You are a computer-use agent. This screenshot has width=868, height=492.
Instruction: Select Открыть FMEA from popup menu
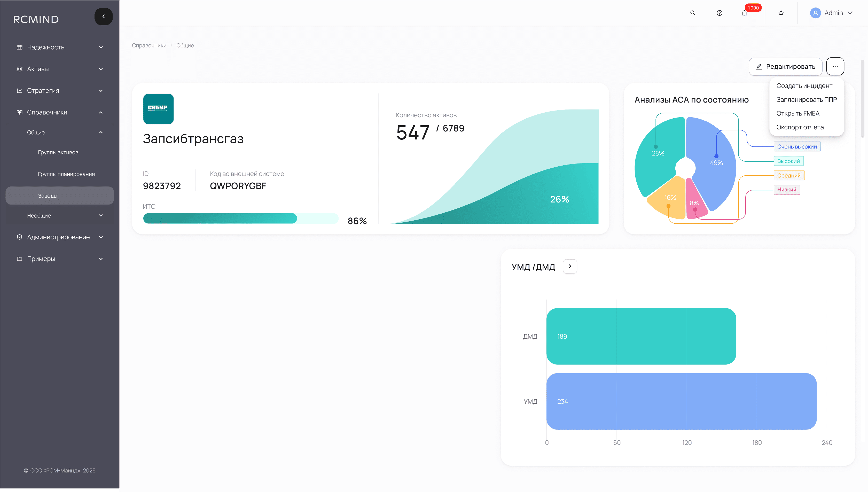pyautogui.click(x=797, y=114)
